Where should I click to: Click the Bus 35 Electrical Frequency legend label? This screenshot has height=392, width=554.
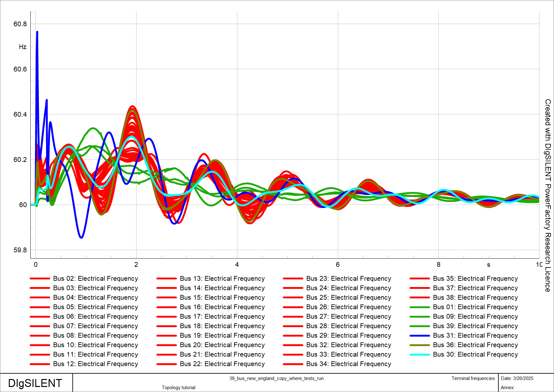475,279
